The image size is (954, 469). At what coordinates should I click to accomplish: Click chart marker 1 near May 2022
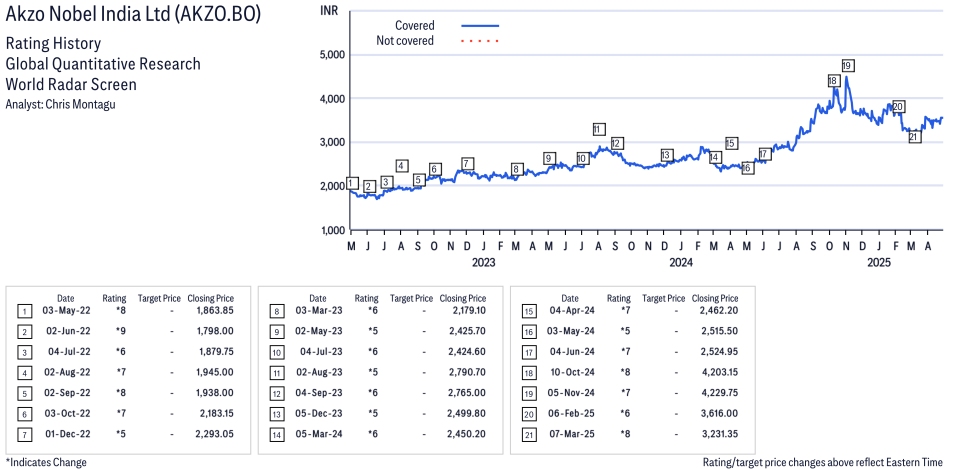coord(352,183)
